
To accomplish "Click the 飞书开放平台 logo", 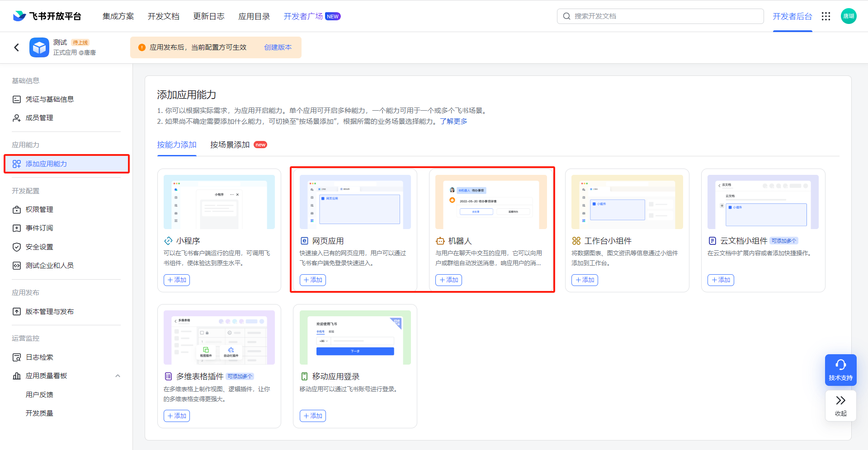I will pos(47,16).
